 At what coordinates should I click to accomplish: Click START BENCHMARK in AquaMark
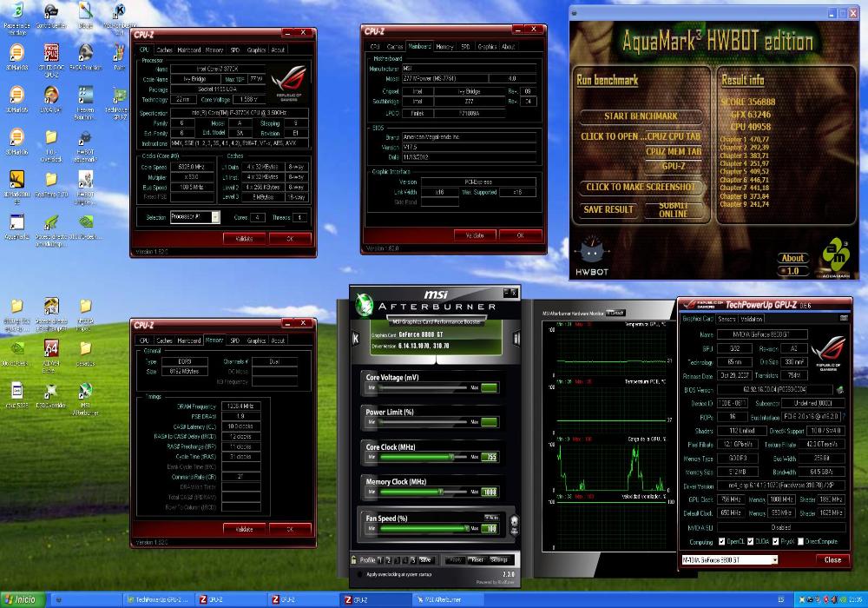[641, 116]
